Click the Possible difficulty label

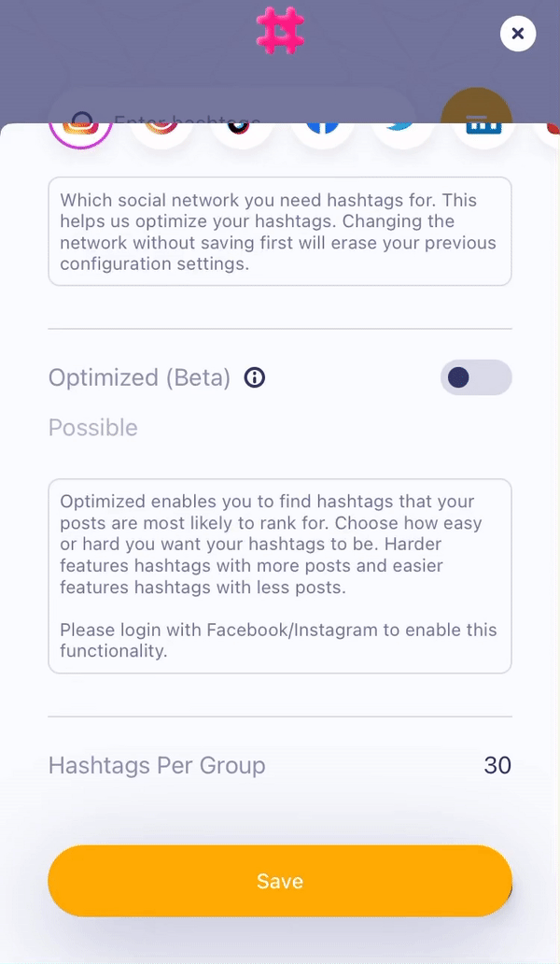coord(93,428)
